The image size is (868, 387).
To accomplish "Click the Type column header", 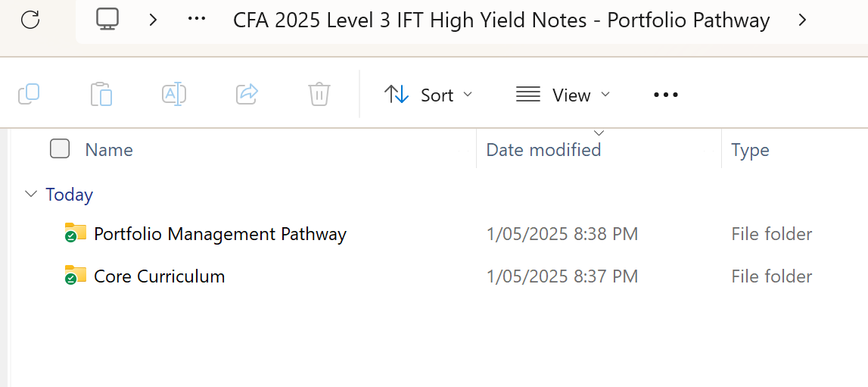I will tap(750, 150).
